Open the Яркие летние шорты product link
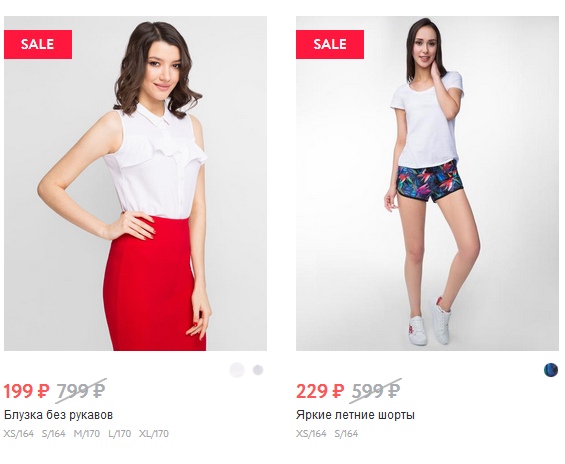 [x=355, y=415]
